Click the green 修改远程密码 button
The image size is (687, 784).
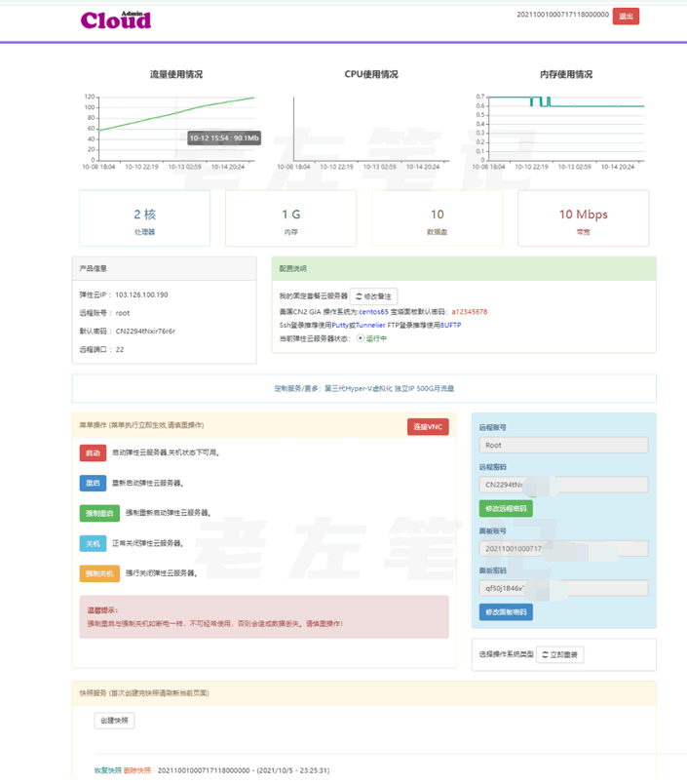pyautogui.click(x=506, y=509)
